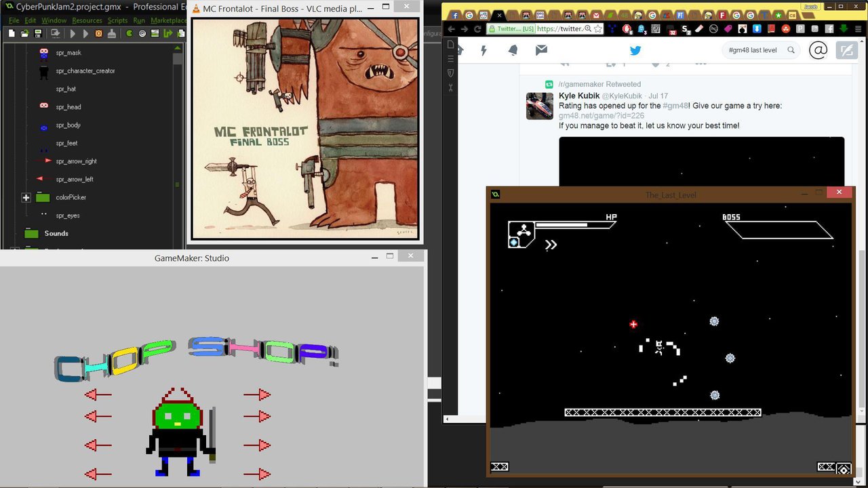868x488 pixels.
Task: Select spr_head in the resource tree
Action: pyautogui.click(x=68, y=107)
